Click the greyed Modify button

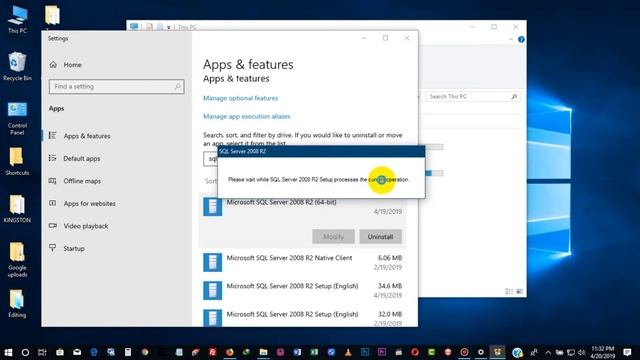point(333,236)
